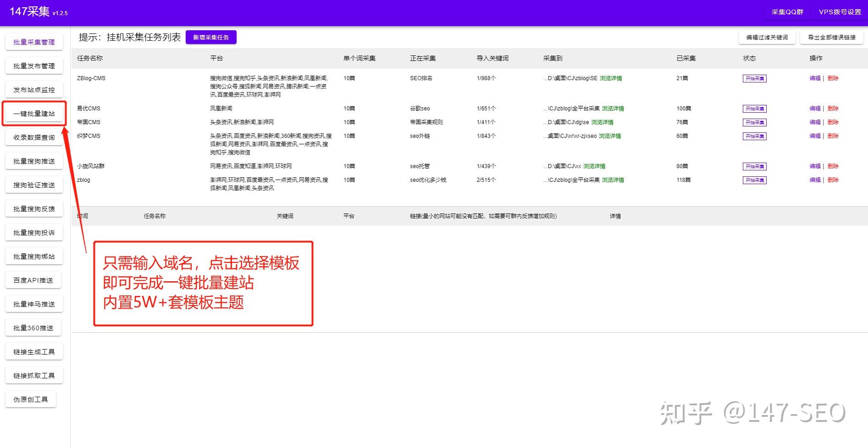868x448 pixels.
Task: Open 批量发布管理
Action: 34,66
